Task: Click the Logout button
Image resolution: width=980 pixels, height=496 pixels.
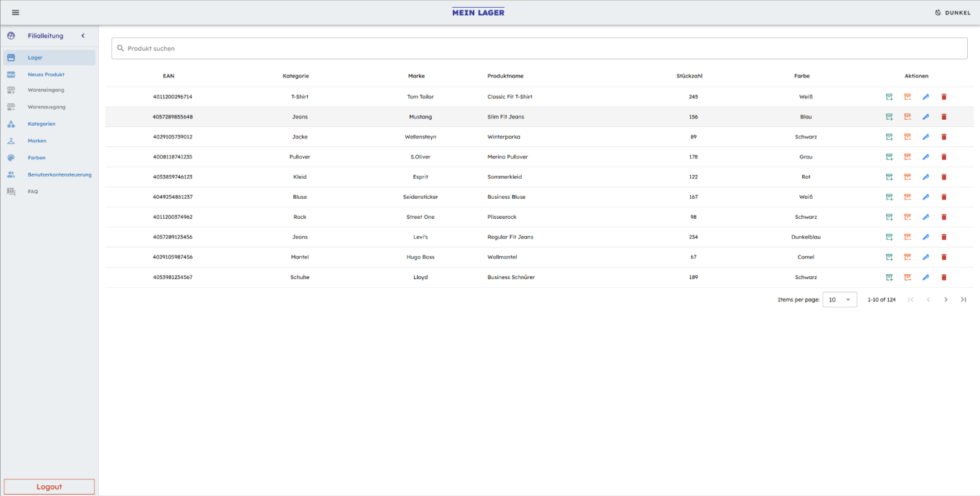Action: [50, 486]
